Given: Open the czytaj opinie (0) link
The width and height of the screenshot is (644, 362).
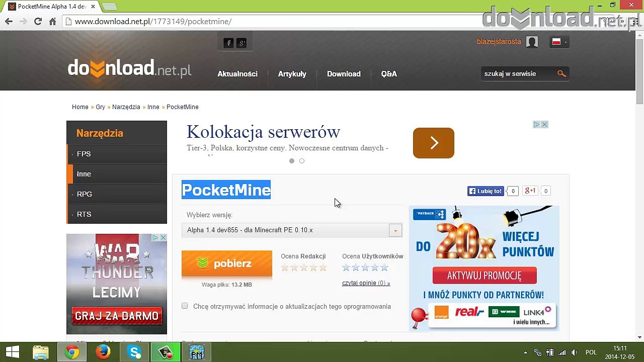Looking at the screenshot, I should [x=366, y=283].
